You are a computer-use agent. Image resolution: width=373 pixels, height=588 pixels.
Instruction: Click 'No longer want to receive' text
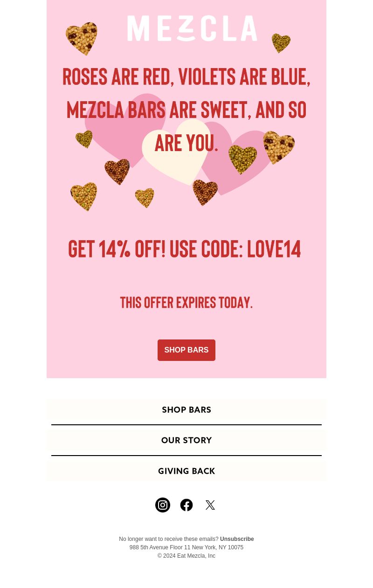point(169,539)
